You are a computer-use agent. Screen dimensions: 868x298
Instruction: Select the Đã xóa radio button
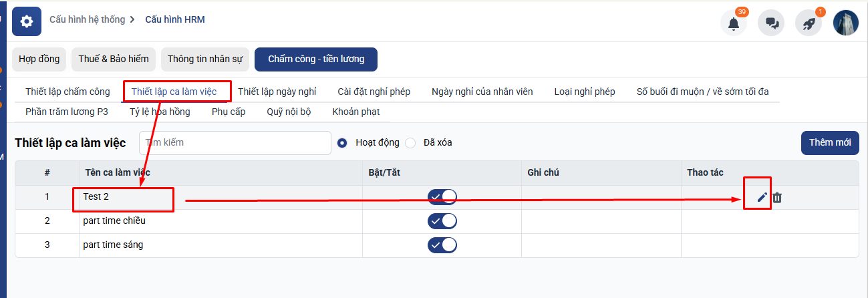410,142
